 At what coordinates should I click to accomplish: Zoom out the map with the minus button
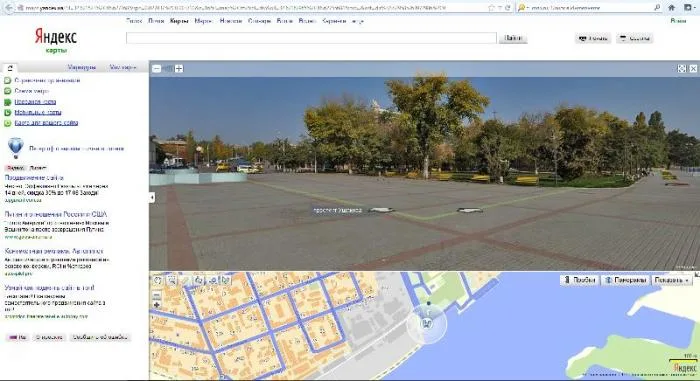(156, 295)
